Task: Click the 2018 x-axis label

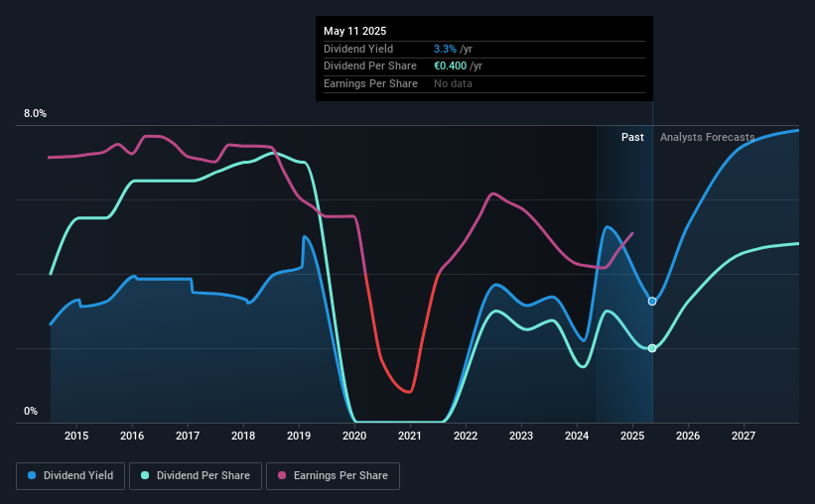Action: [243, 436]
